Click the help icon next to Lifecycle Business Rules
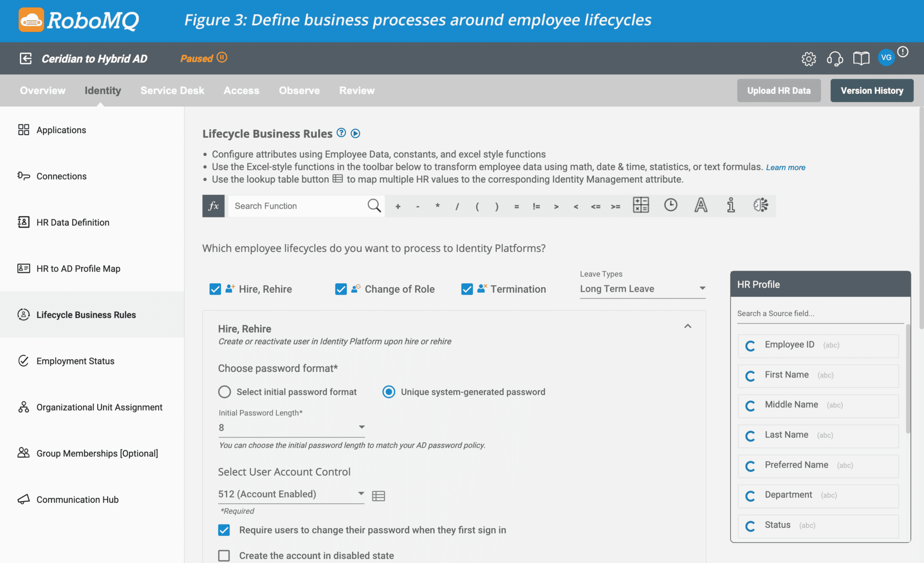 pos(341,133)
